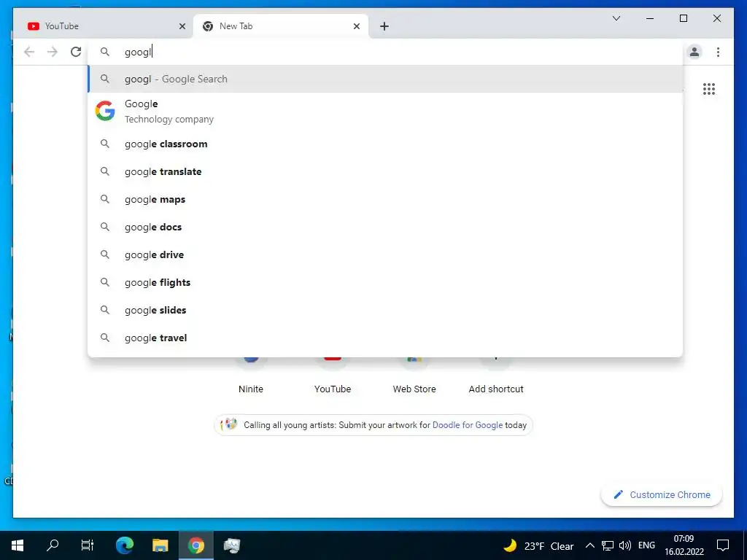Reload the page with the refresh icon
Viewport: 747px width, 560px height.
tap(76, 52)
